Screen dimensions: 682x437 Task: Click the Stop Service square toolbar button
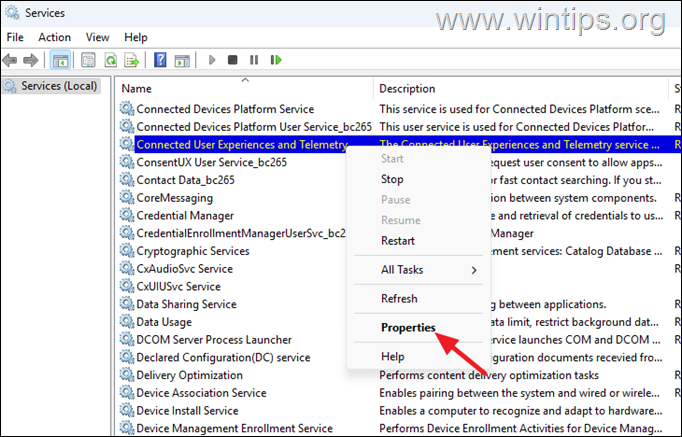[233, 60]
